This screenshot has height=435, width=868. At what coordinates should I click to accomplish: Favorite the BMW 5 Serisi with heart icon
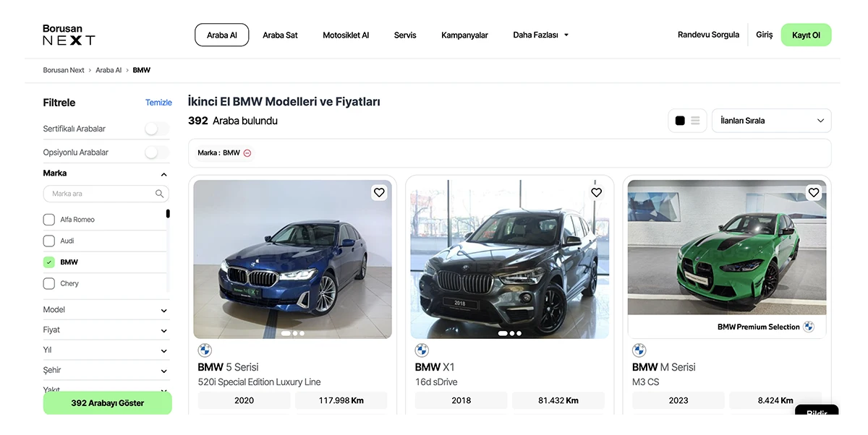pos(379,192)
